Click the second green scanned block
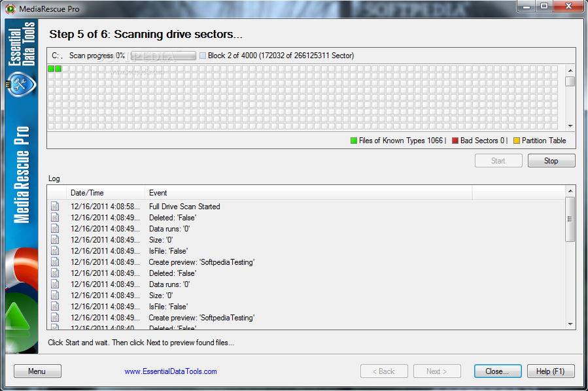This screenshot has width=588, height=391. pos(58,69)
